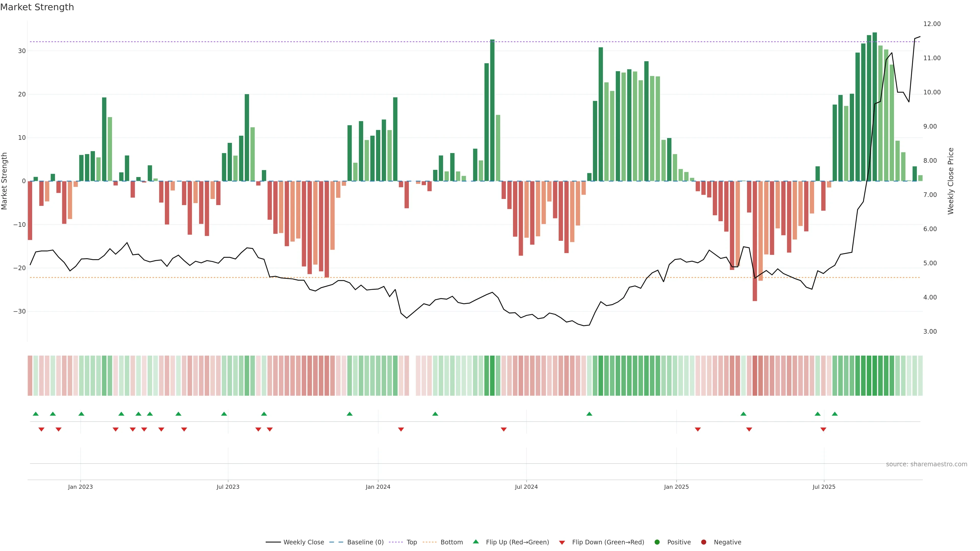The width and height of the screenshot is (980, 551).
Task: Click the Market Strength chart title
Action: coord(37,7)
